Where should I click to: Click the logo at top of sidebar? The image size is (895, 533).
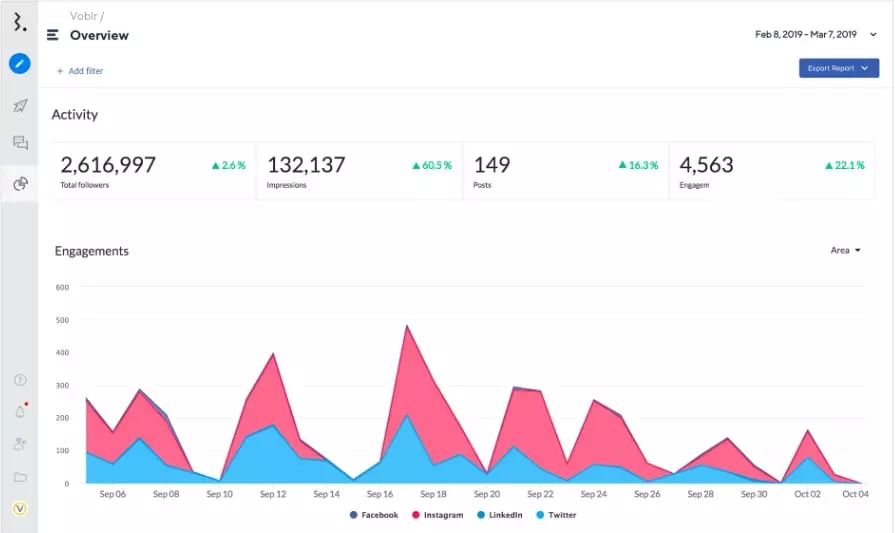[20, 22]
